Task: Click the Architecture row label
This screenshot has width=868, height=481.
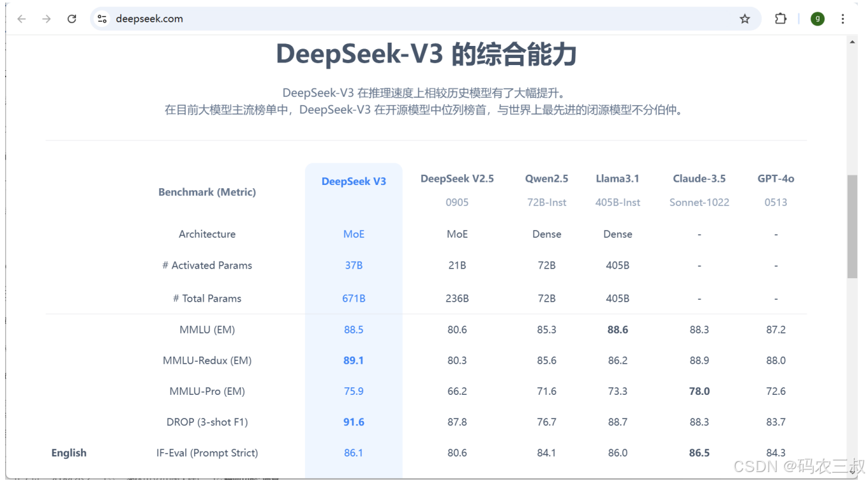Action: click(x=207, y=234)
